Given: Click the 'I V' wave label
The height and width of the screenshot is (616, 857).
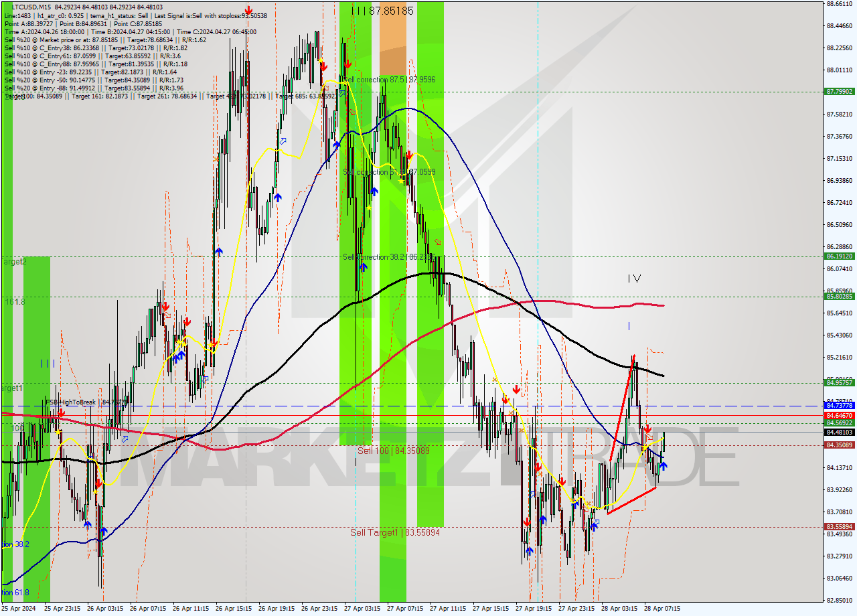Looking at the screenshot, I should [x=634, y=278].
